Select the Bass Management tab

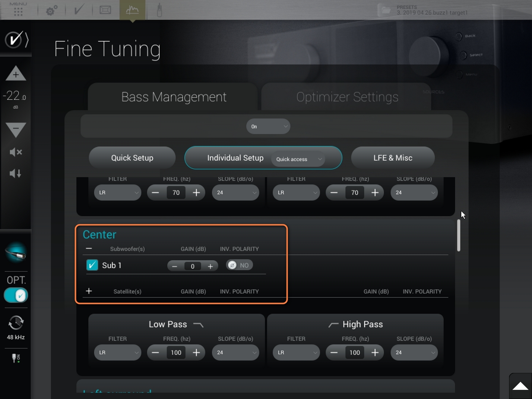click(174, 97)
